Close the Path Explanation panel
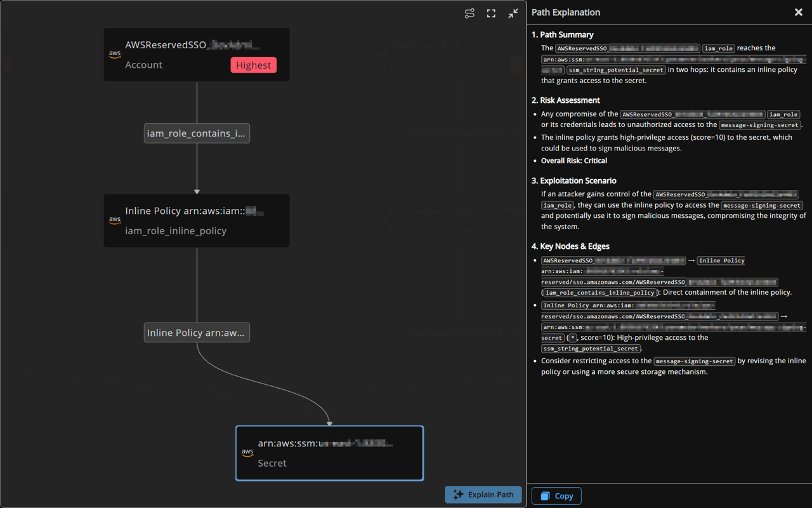 (x=799, y=12)
